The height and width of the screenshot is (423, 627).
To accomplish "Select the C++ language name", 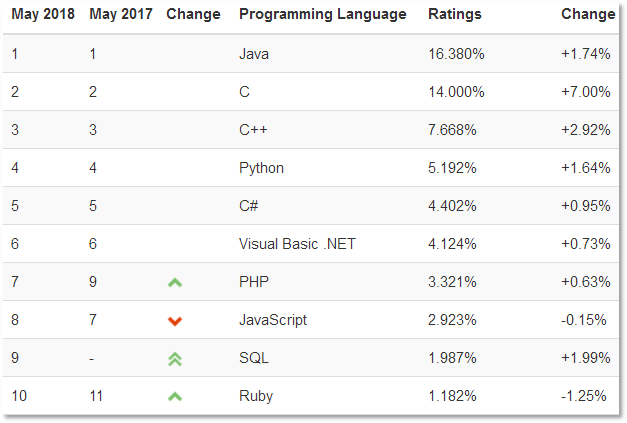I will [x=255, y=130].
